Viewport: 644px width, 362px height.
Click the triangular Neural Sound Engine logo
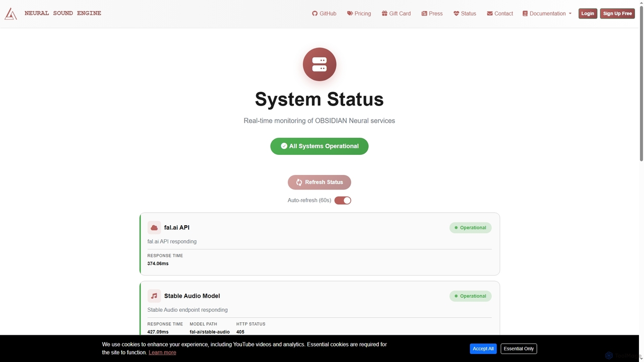[x=11, y=14]
